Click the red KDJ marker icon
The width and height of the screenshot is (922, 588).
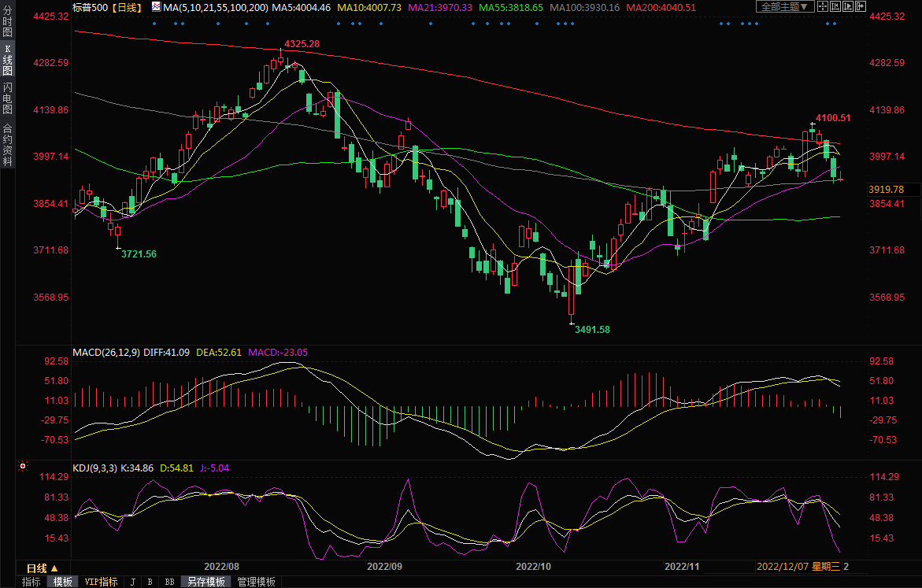[22, 468]
